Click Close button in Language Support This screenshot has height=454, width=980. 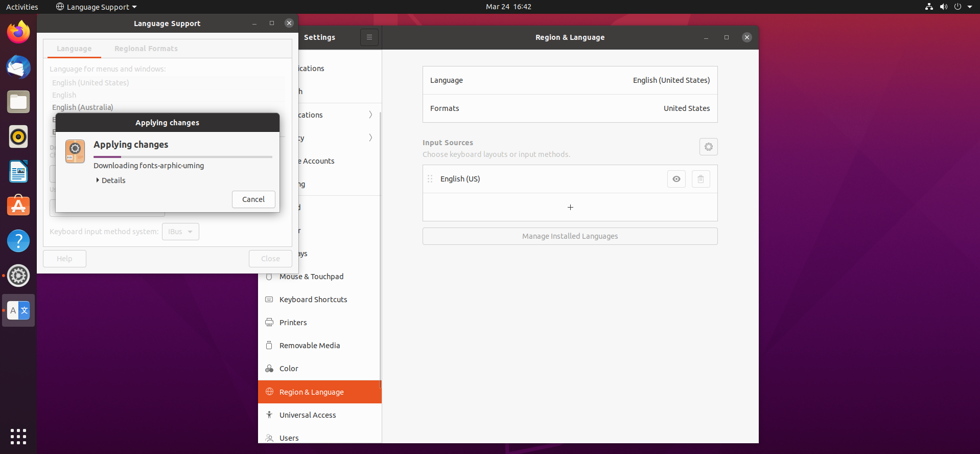point(270,259)
